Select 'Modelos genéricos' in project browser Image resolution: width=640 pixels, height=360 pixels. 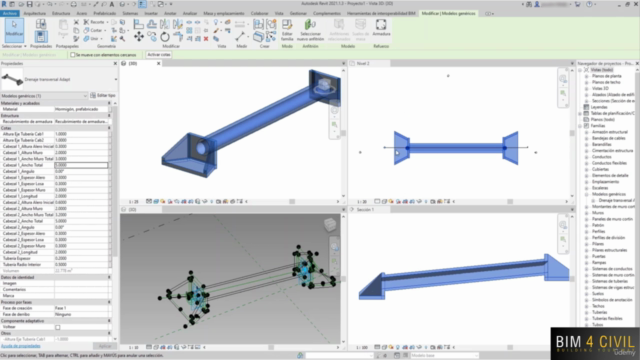tap(609, 194)
